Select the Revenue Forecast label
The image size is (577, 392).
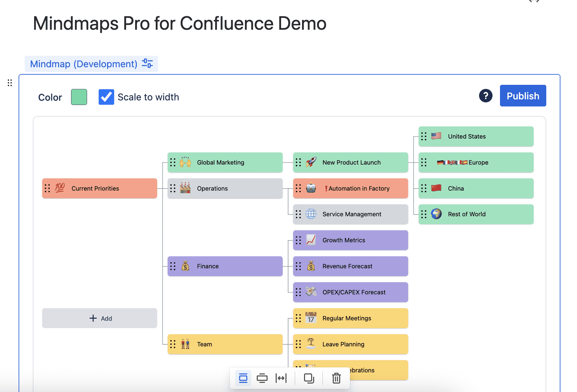point(347,266)
